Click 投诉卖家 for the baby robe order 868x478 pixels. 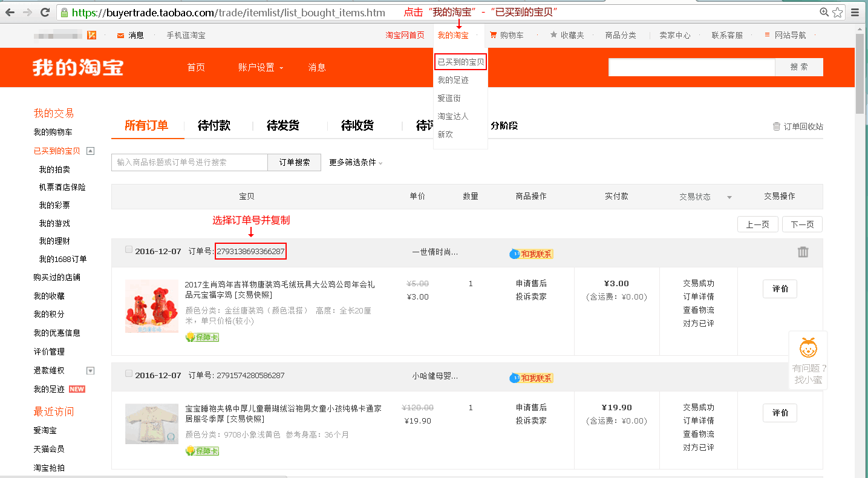(531, 421)
